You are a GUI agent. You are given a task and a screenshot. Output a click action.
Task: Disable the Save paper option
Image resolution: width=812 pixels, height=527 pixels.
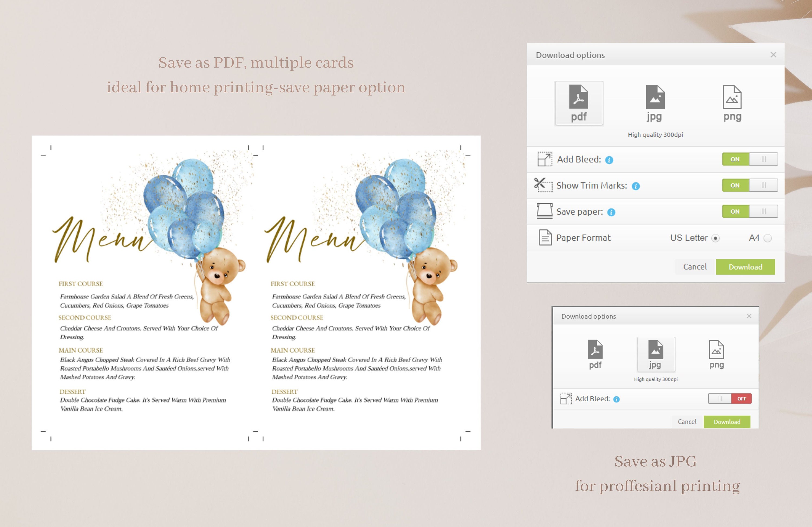(763, 211)
